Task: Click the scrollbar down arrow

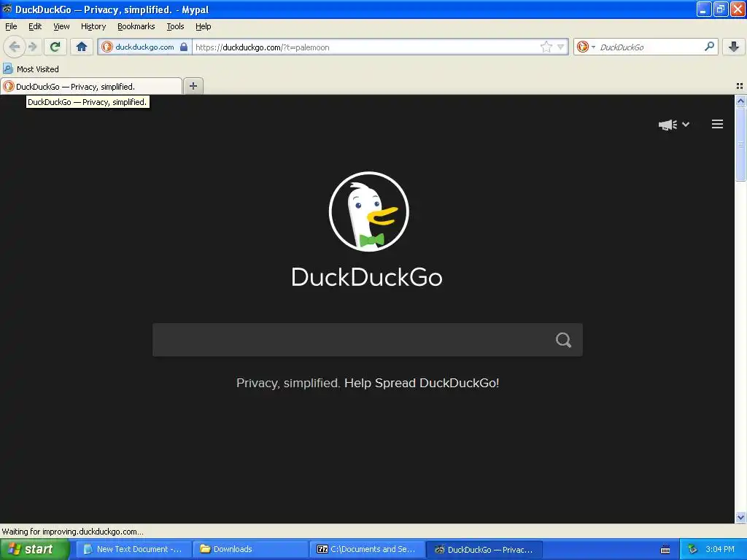Action: click(740, 517)
